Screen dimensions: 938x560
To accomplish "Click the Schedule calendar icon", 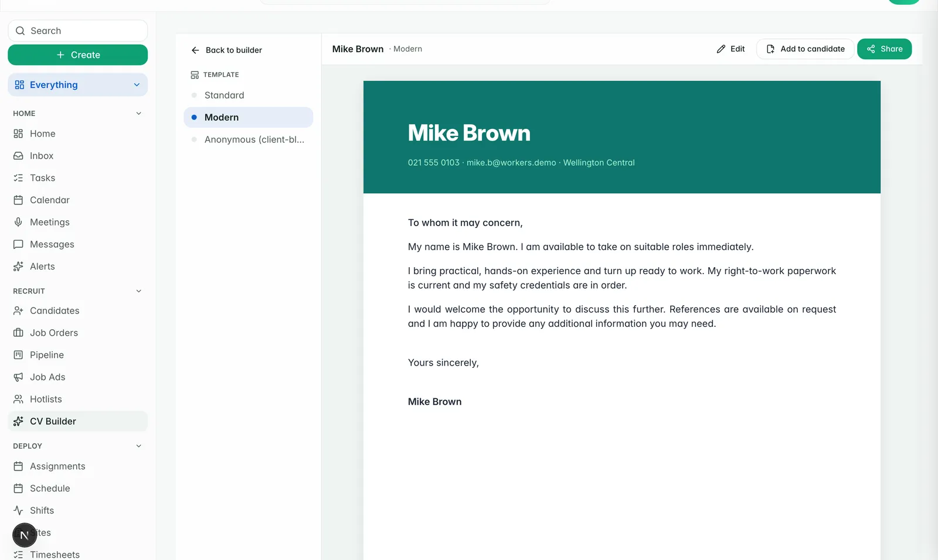I will 18,489.
